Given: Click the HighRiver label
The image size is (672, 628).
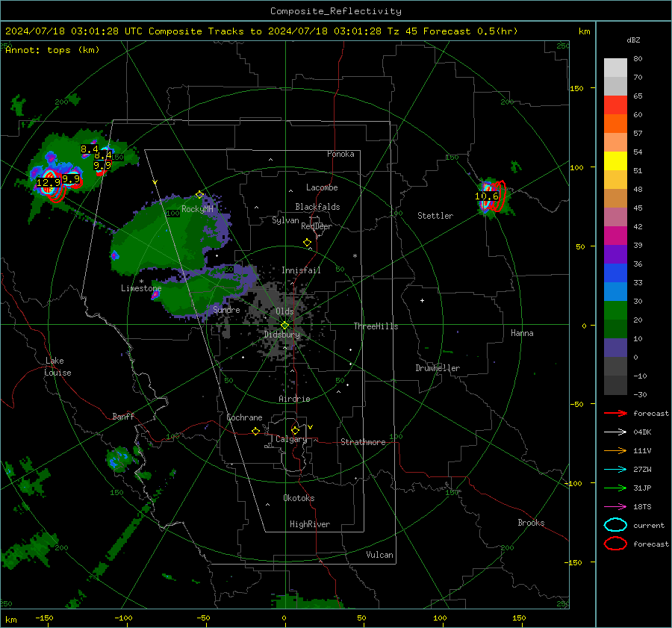Looking at the screenshot, I should 309,524.
